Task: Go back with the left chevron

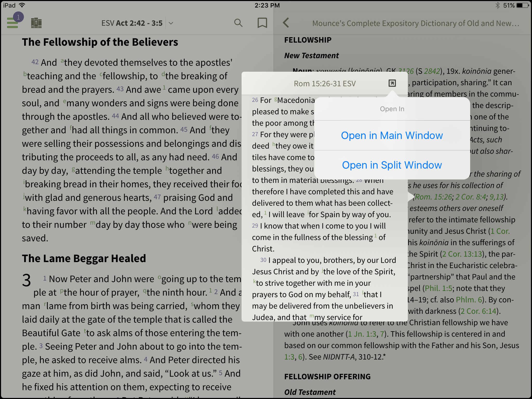Action: click(x=286, y=23)
